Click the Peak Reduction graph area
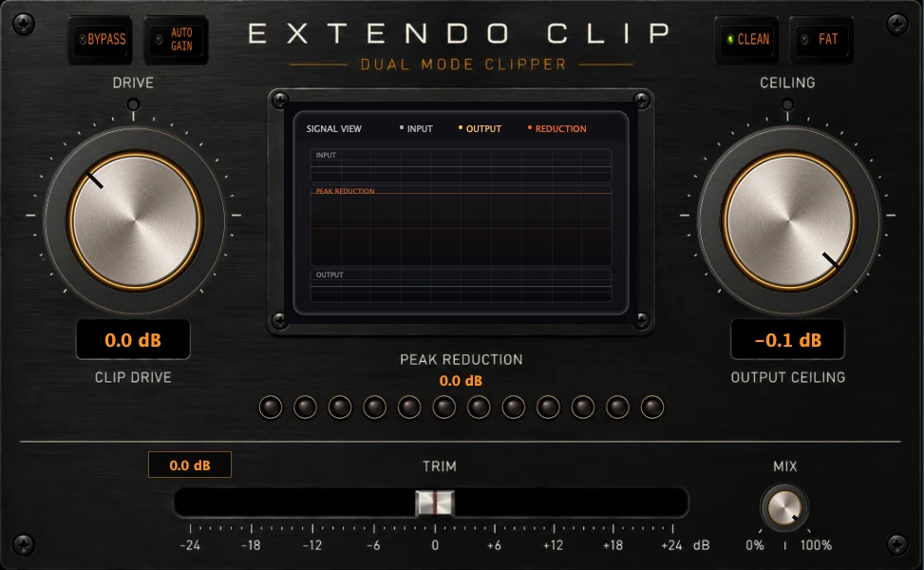Viewport: 924px width, 570px height. click(461, 226)
